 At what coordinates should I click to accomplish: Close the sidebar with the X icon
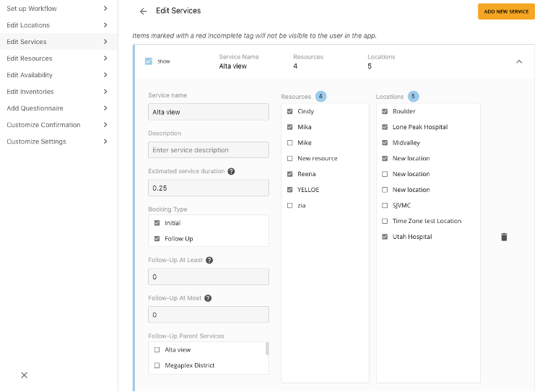click(25, 375)
